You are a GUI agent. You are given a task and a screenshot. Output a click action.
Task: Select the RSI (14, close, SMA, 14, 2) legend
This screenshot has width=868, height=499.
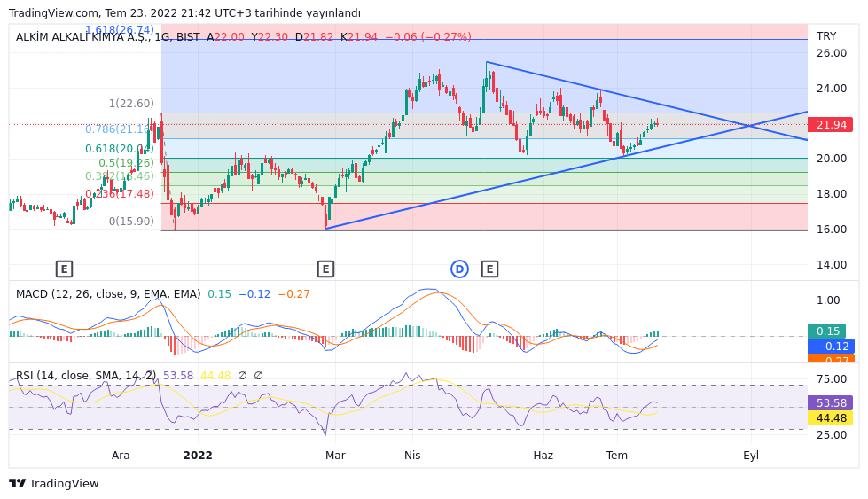86,376
